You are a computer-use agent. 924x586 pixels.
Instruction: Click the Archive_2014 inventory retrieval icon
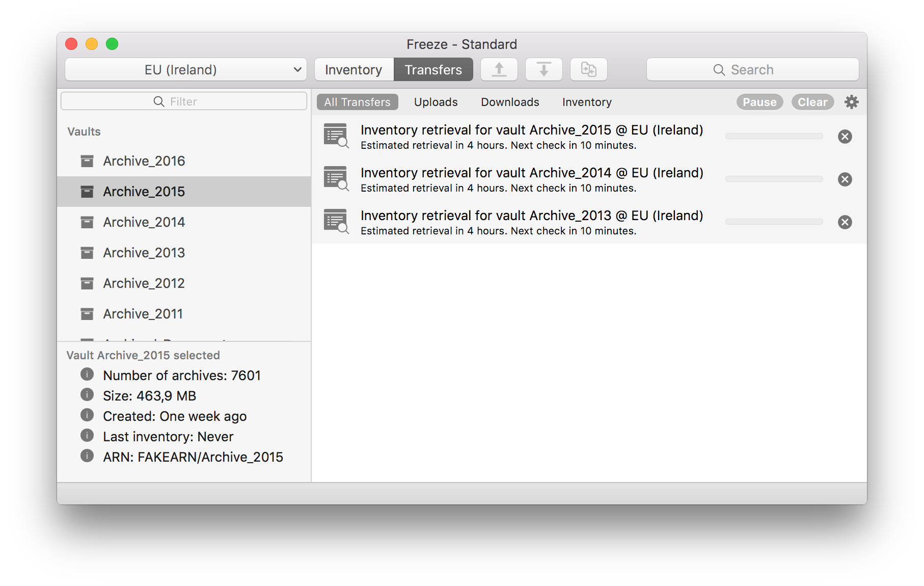pyautogui.click(x=336, y=179)
